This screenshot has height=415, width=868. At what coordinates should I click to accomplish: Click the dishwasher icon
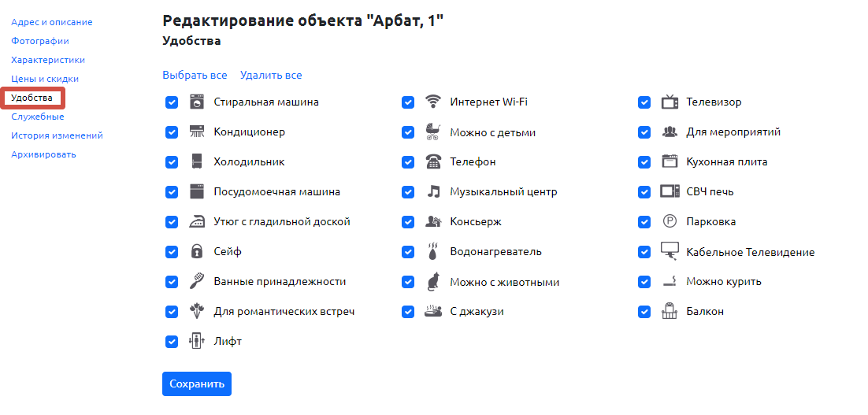(x=196, y=192)
